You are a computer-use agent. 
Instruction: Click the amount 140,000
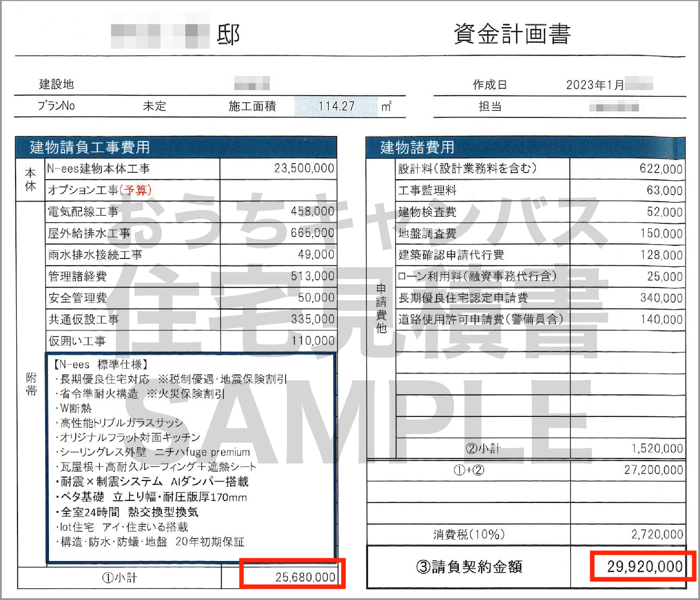click(661, 319)
